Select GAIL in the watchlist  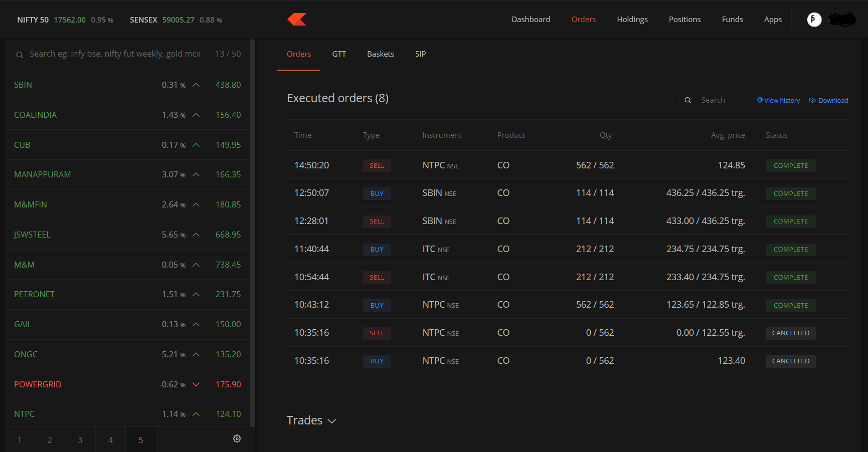pyautogui.click(x=127, y=325)
